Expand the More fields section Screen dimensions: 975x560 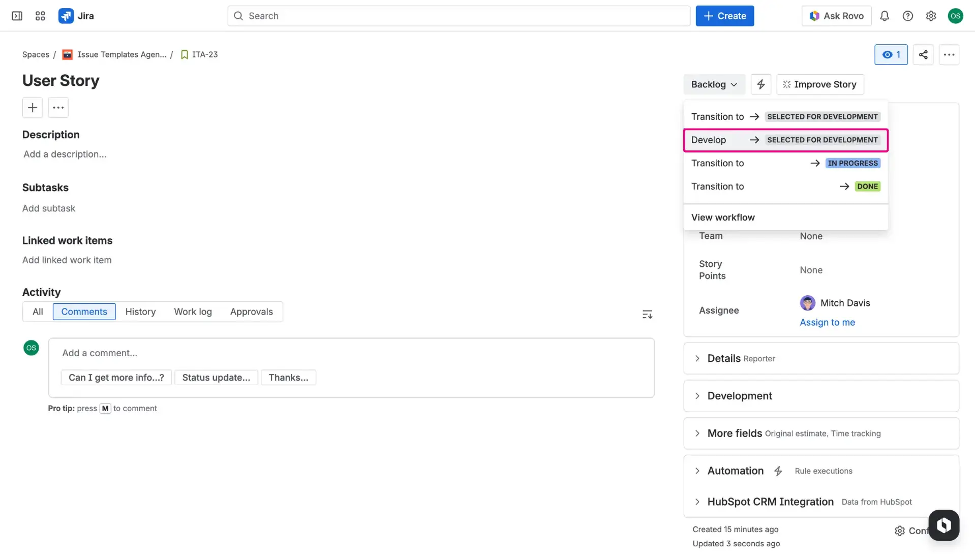point(734,433)
